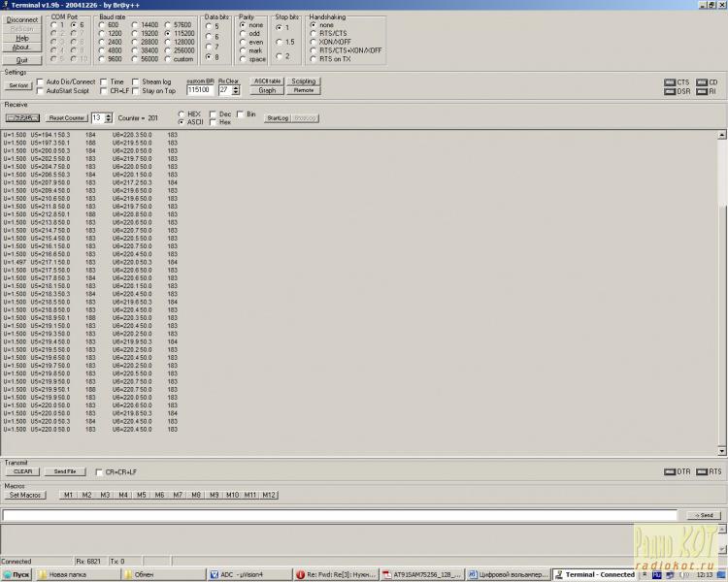Viewport: 728px width, 582px height.
Task: Select HEX receive display mode
Action: tap(181, 114)
